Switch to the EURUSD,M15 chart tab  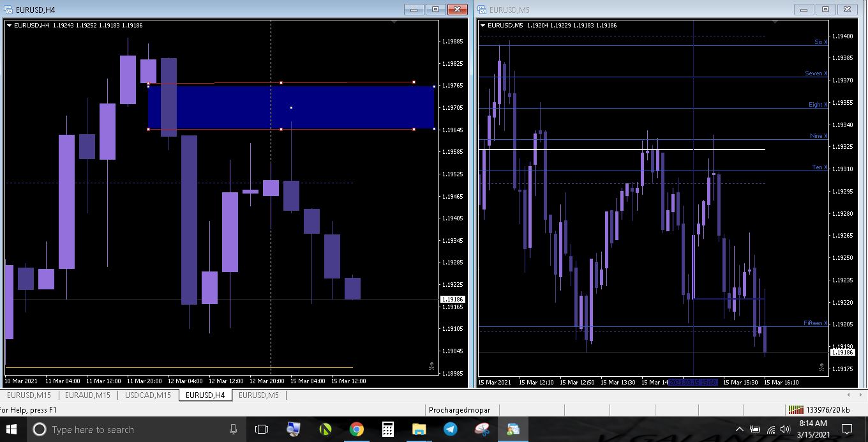pos(29,395)
